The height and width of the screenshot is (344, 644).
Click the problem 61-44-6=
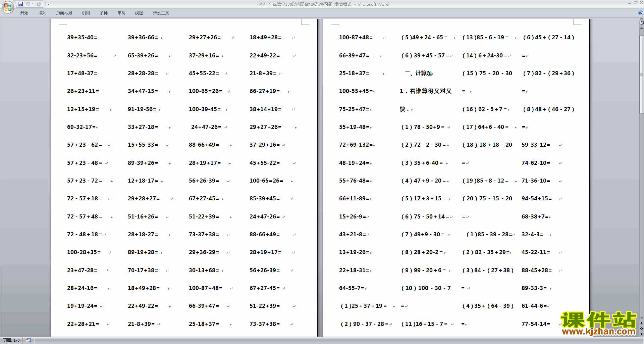[534, 306]
